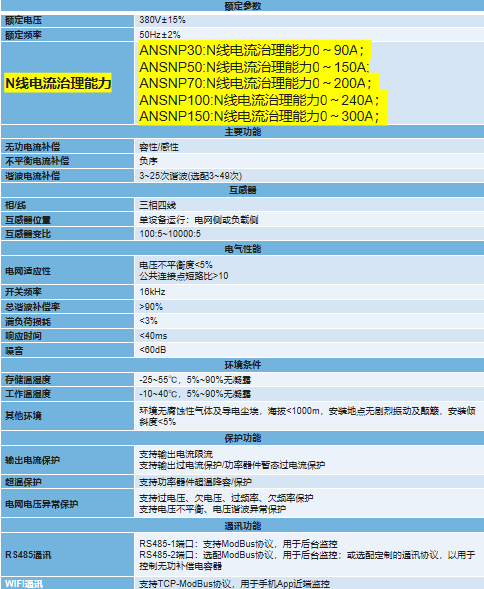This screenshot has width=484, height=589.
Task: Select the ANSNP70 0~200A line
Action: tap(256, 83)
